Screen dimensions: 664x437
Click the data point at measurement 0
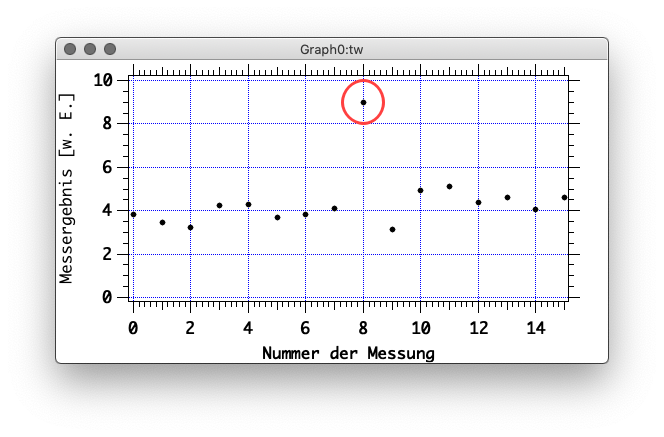pyautogui.click(x=133, y=215)
